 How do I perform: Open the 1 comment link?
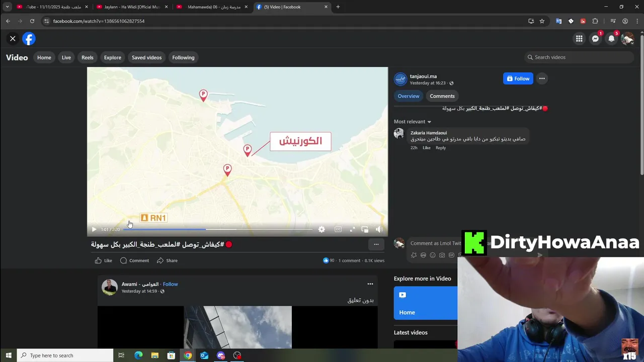pyautogui.click(x=349, y=260)
